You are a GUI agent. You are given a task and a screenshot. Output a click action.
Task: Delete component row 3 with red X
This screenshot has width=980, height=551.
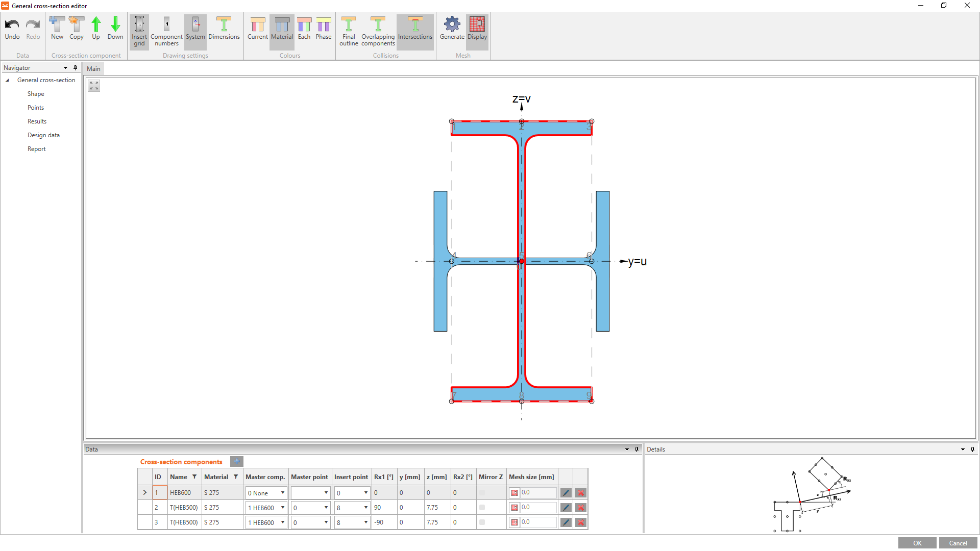point(580,522)
